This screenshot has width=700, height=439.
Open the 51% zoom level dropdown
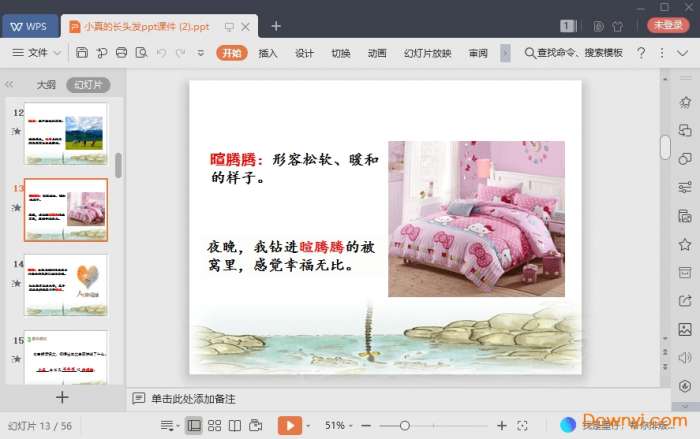(338, 426)
